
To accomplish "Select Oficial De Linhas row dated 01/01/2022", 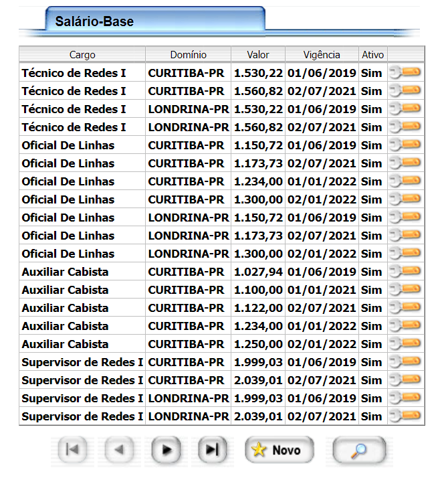I will 68,181.
